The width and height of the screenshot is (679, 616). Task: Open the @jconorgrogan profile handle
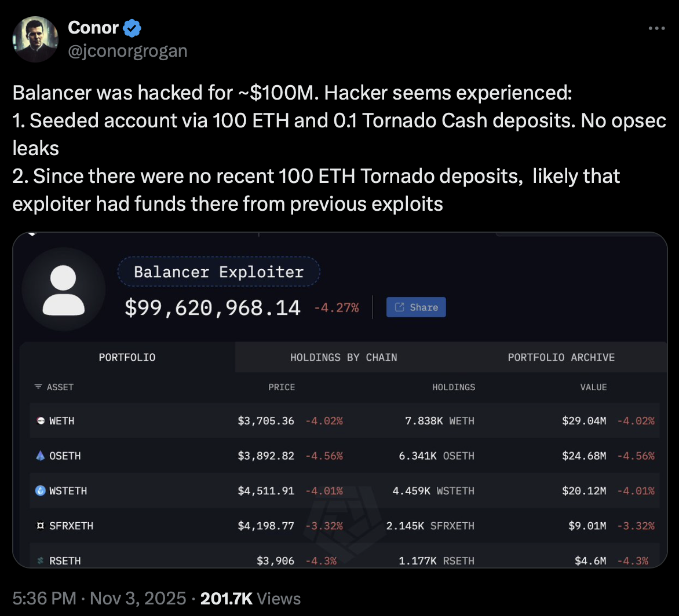[128, 50]
